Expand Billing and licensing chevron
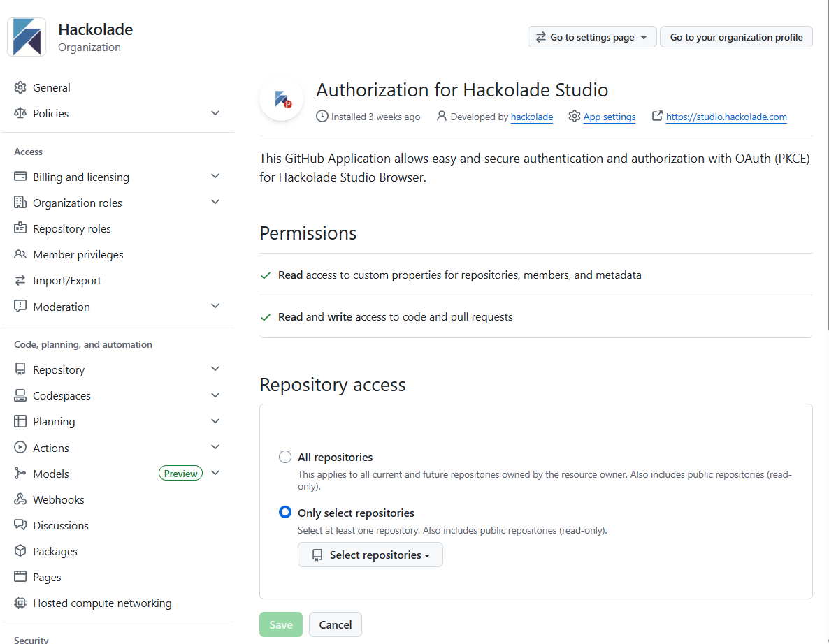 pos(215,176)
